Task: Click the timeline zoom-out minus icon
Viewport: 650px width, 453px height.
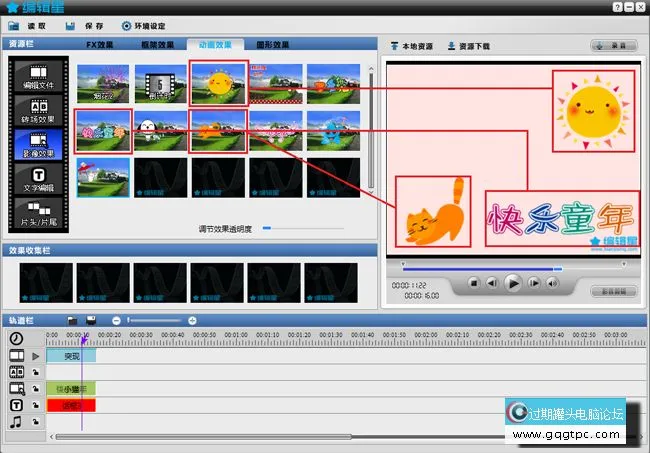Action: click(x=117, y=320)
